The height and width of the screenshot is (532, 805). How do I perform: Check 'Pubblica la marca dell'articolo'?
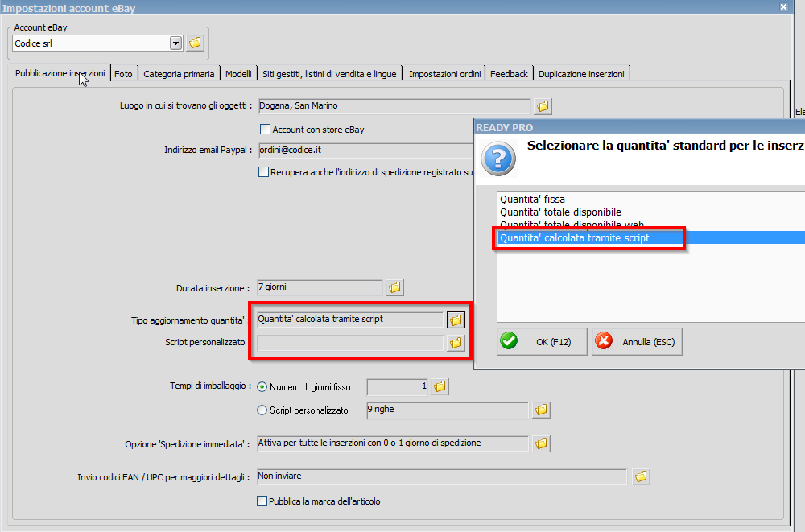[x=262, y=501]
